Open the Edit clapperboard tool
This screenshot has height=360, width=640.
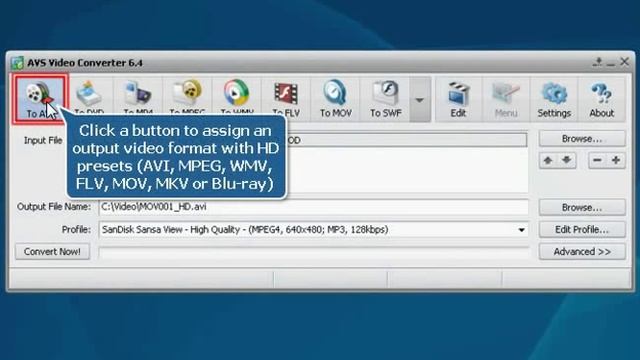point(458,99)
